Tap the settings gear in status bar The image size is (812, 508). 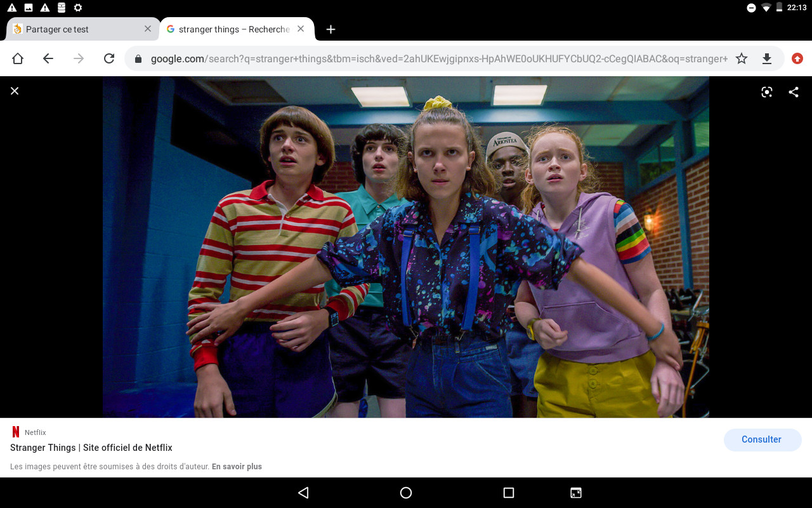coord(78,8)
